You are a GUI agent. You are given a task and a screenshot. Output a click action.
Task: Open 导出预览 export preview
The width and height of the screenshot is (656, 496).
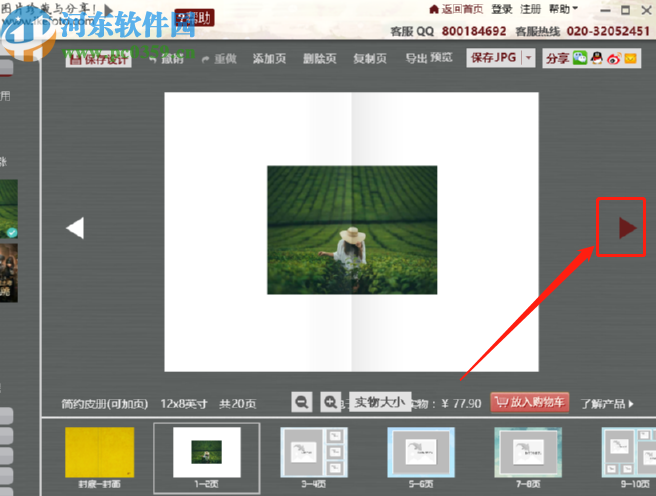click(x=429, y=58)
